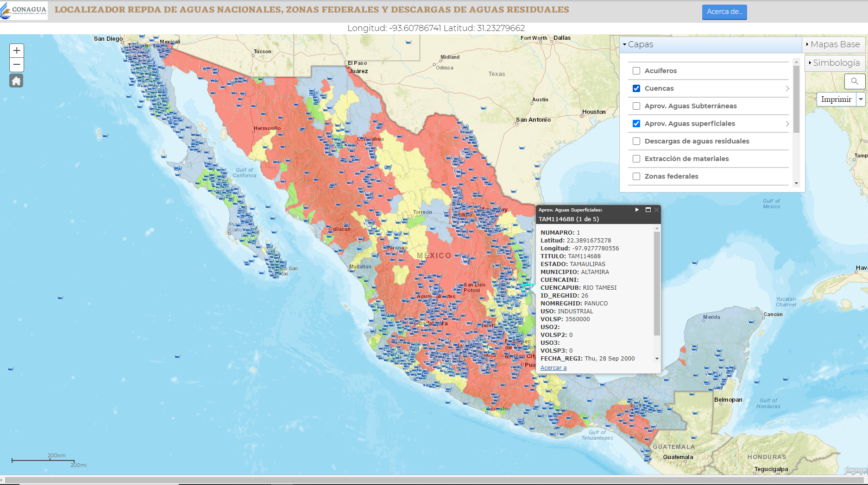The width and height of the screenshot is (868, 485).
Task: Click San Antonio label on map
Action: [x=533, y=120]
